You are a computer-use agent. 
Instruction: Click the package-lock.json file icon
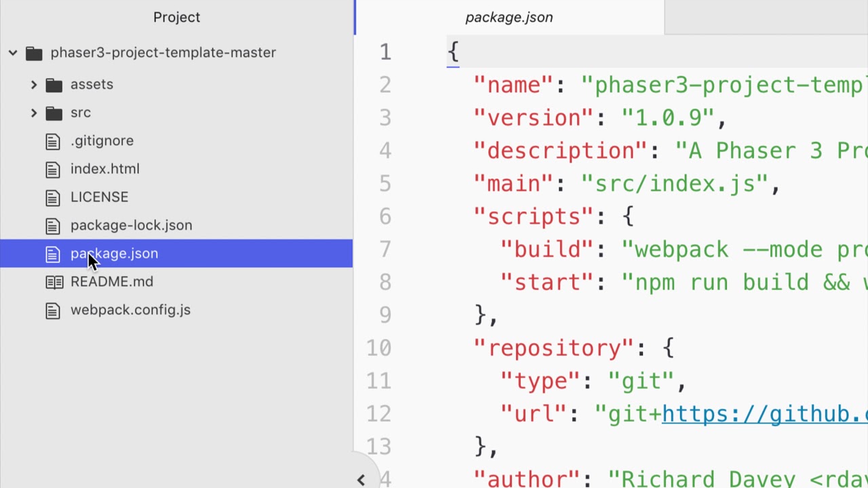pyautogui.click(x=53, y=226)
